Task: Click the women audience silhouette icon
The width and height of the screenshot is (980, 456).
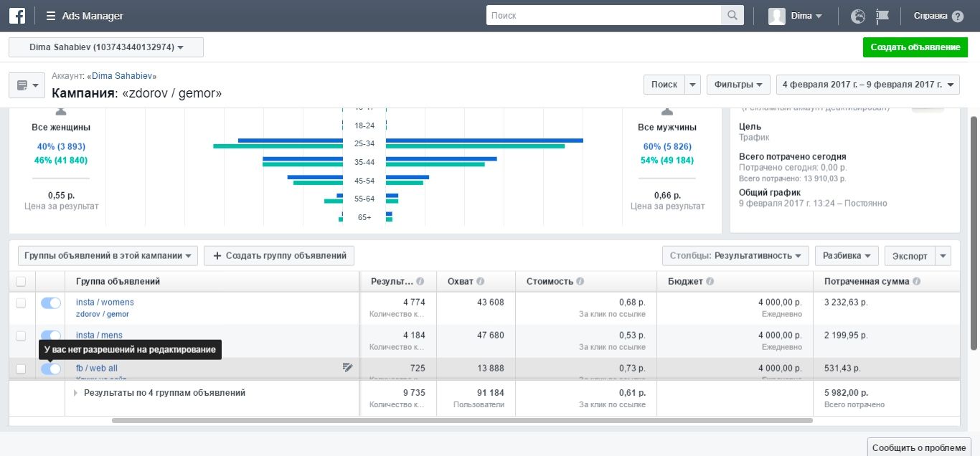Action: [62, 111]
